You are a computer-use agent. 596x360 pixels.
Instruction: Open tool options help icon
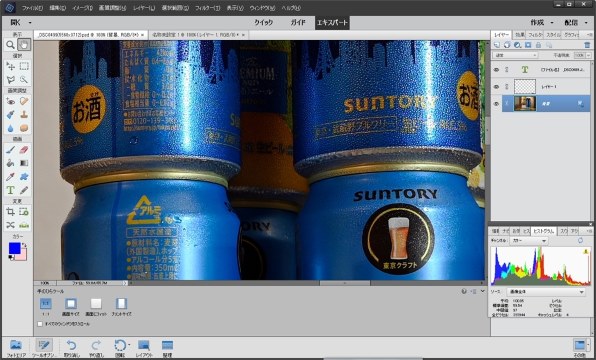point(464,292)
